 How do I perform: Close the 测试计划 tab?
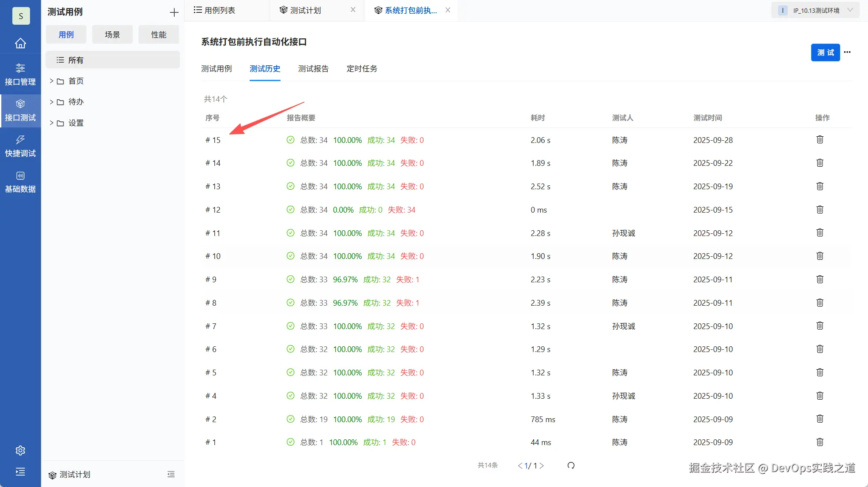tap(353, 10)
